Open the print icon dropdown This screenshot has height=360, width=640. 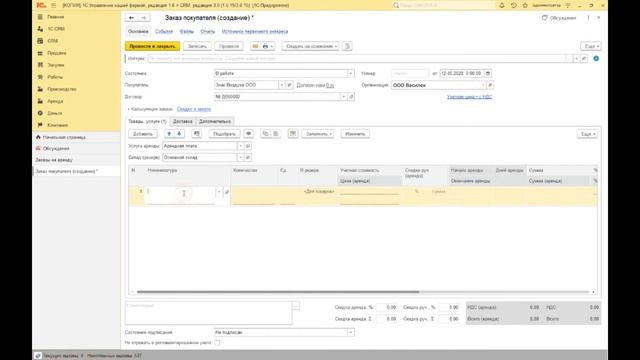coord(268,47)
